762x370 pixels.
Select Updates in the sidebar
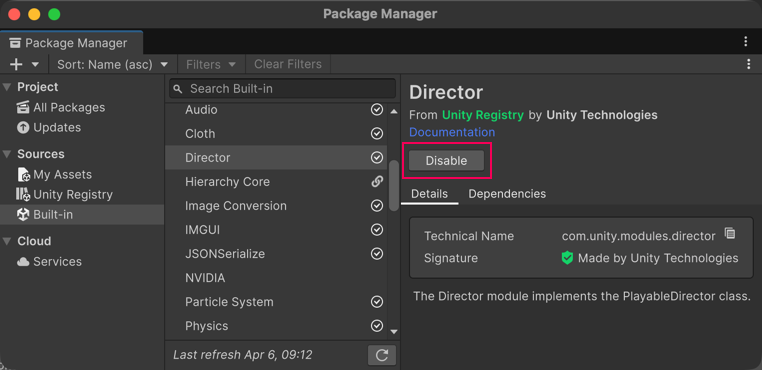point(82,127)
